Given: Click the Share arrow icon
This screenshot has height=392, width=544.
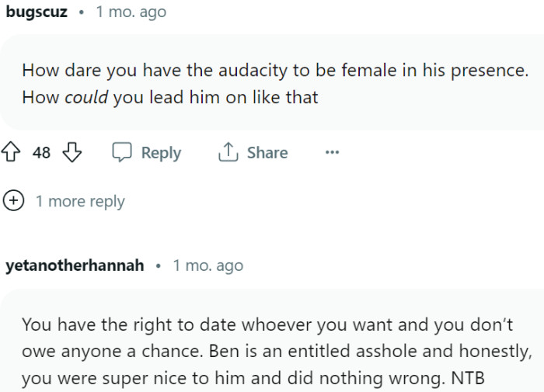Looking at the screenshot, I should (x=228, y=153).
